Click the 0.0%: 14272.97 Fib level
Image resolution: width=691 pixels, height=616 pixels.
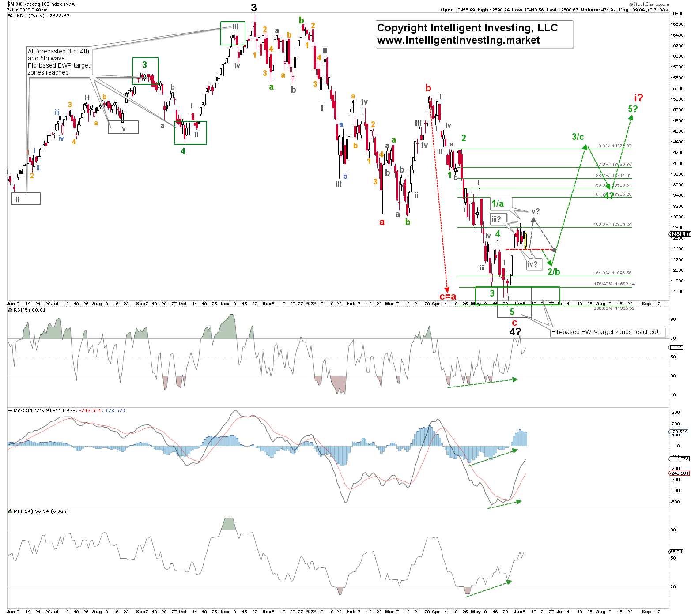615,146
